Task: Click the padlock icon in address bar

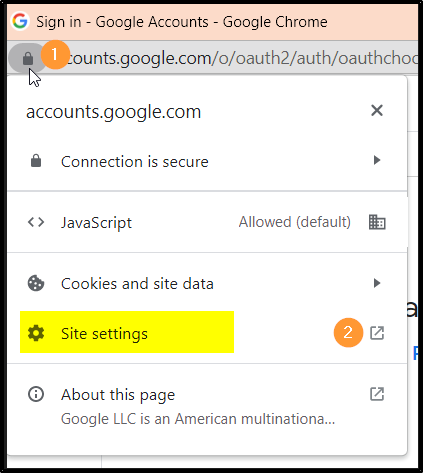Action: tap(28, 59)
